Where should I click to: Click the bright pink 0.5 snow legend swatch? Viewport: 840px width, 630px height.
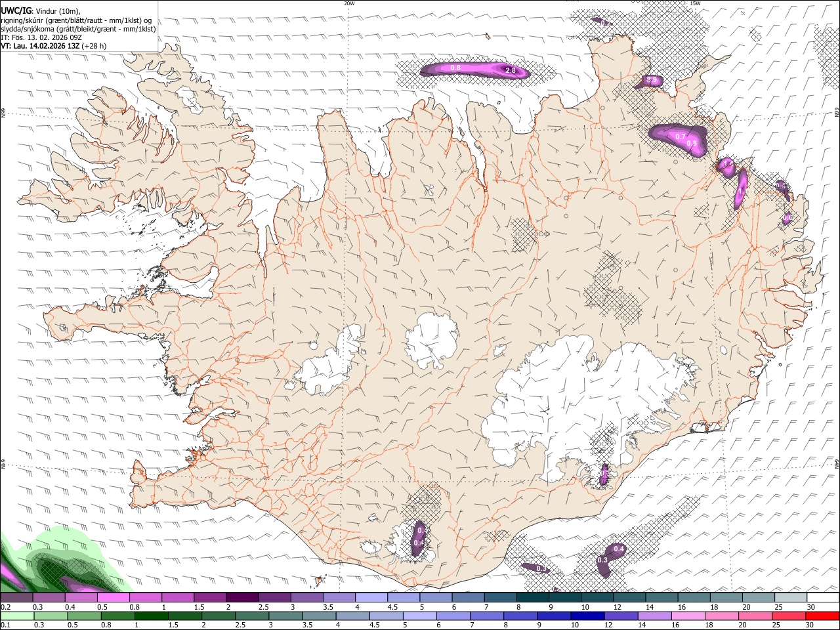click(113, 598)
